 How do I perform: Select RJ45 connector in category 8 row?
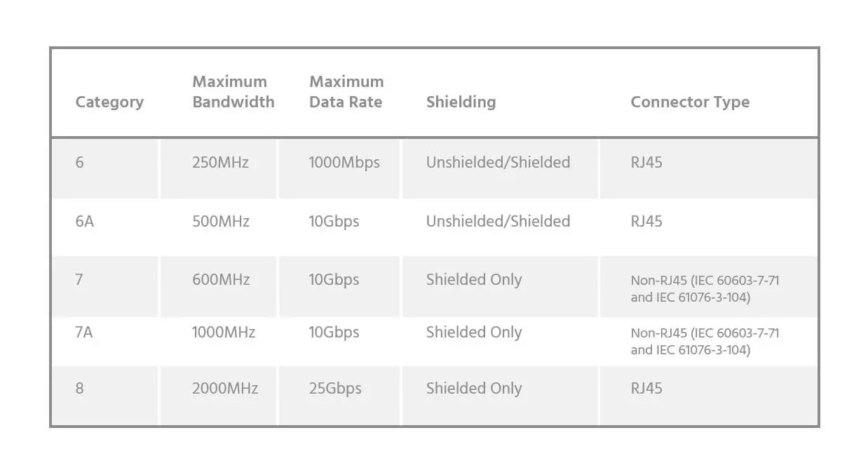[x=646, y=389]
